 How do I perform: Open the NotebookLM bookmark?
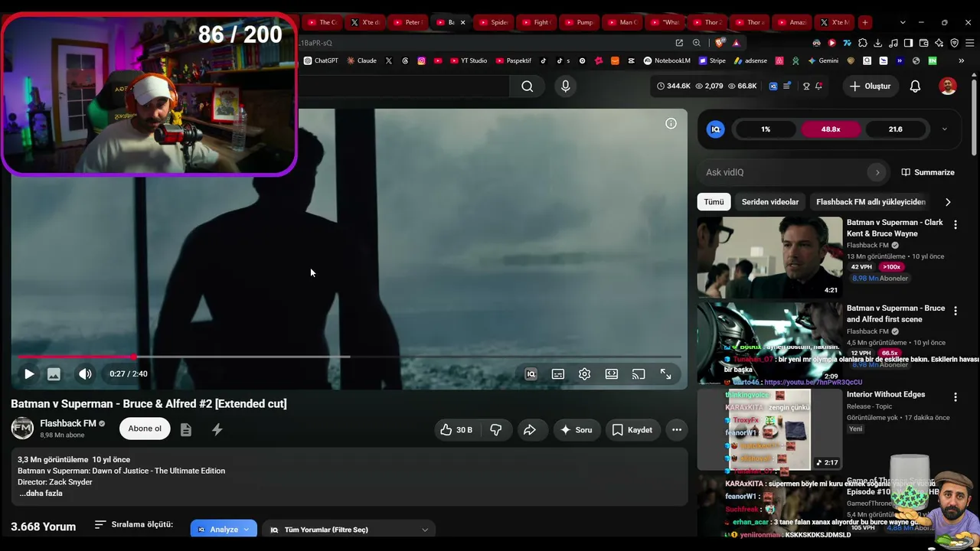point(667,60)
